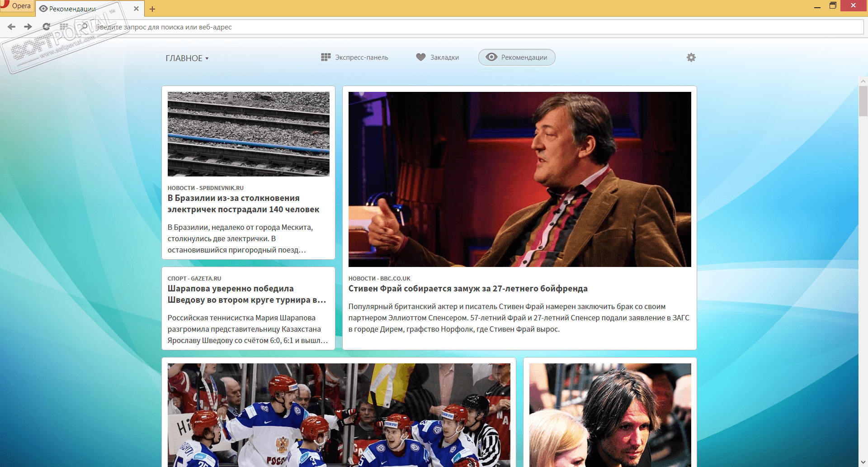Viewport: 868px width, 467px height.
Task: Go back with the back arrow
Action: tap(11, 27)
